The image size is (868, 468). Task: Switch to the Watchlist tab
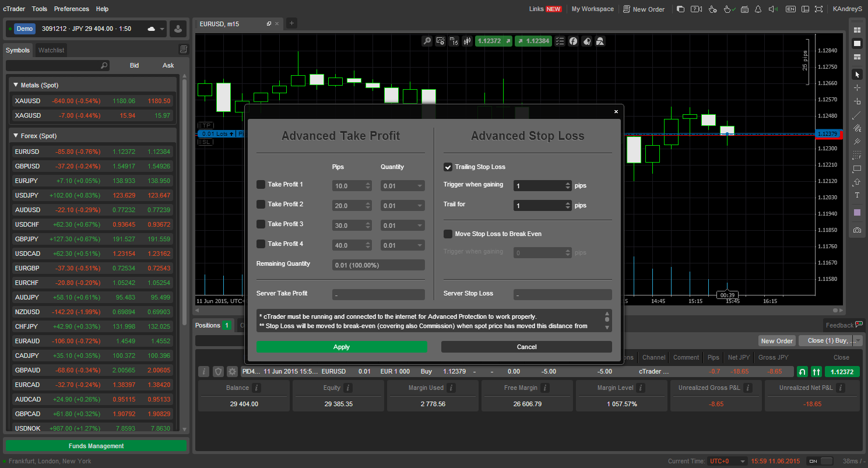point(51,50)
